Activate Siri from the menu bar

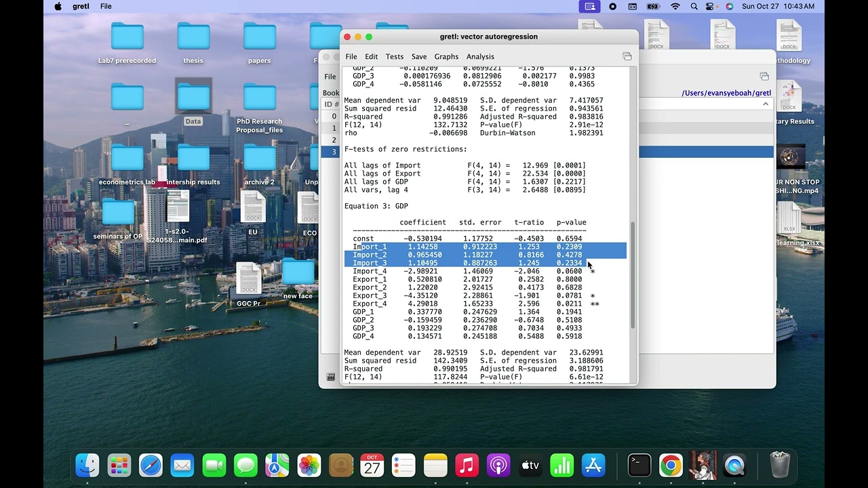730,6
